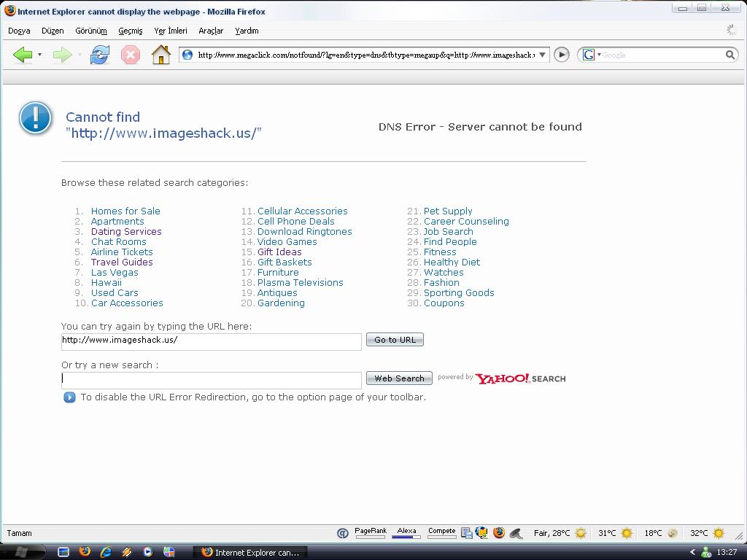Click the green forward arrow button

point(63,55)
